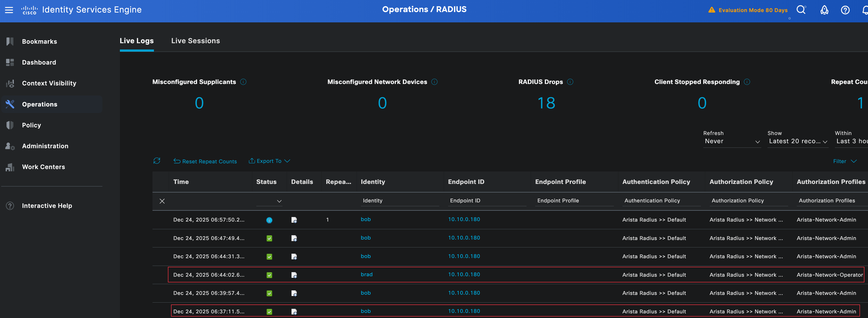Click the refresh icon above the table
868x318 pixels.
tap(157, 161)
